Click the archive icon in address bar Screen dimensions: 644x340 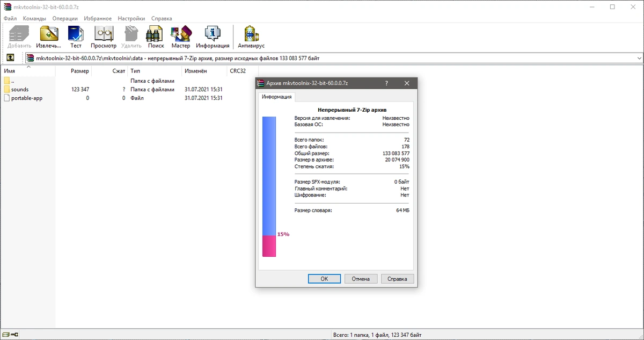31,58
